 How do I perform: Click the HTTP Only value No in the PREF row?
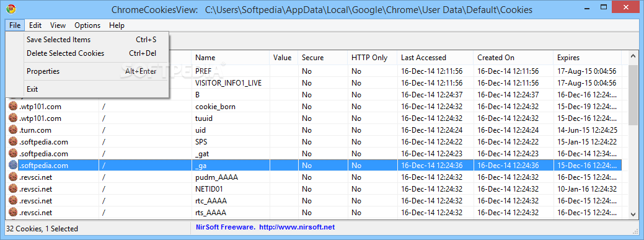(356, 71)
